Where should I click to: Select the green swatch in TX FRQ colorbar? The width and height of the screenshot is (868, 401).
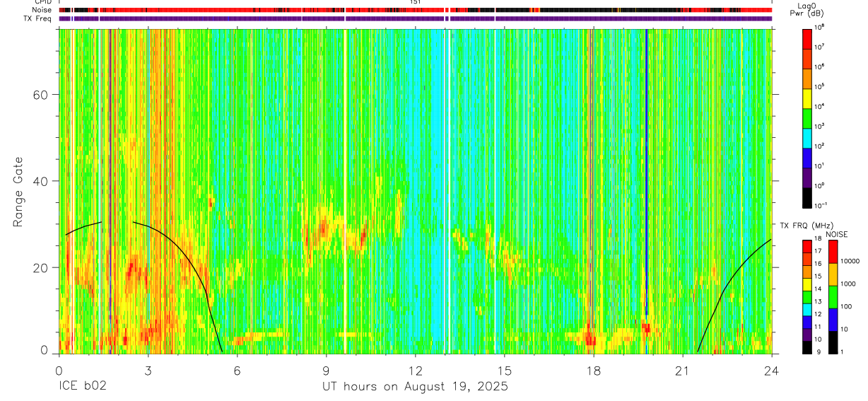tap(807, 297)
